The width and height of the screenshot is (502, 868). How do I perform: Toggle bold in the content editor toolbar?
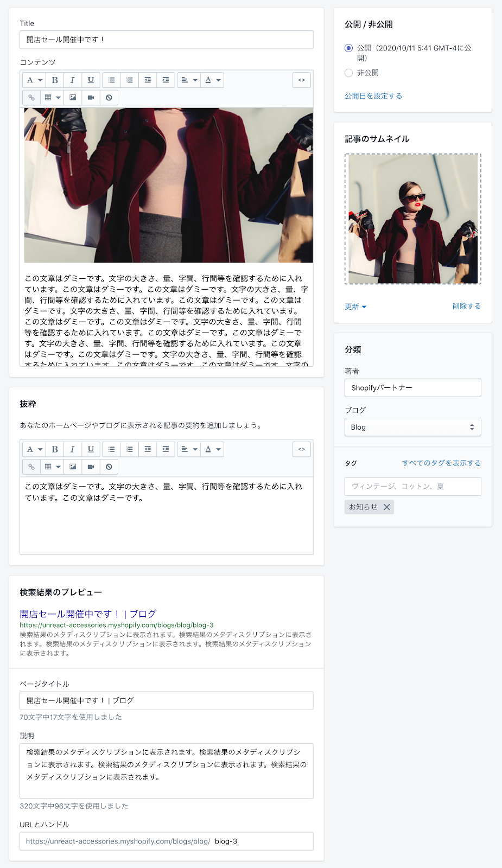[55, 80]
